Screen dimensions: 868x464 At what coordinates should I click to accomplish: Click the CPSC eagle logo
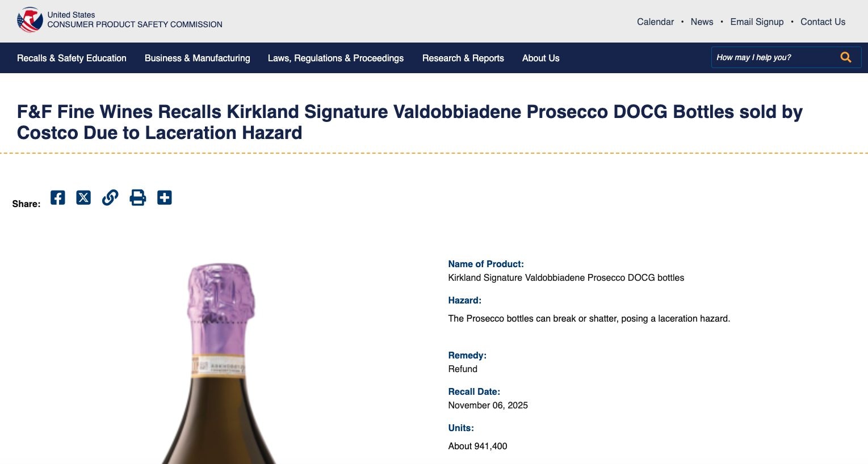point(30,20)
